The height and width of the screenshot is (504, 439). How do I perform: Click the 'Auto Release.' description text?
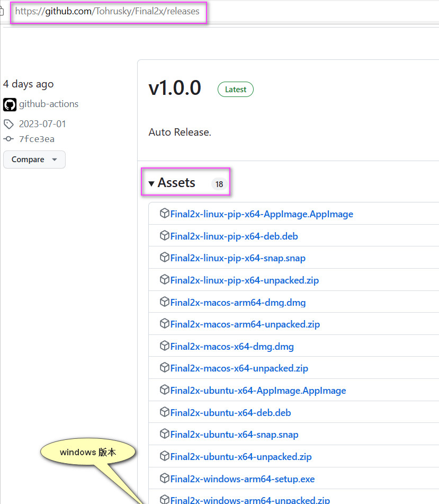180,132
